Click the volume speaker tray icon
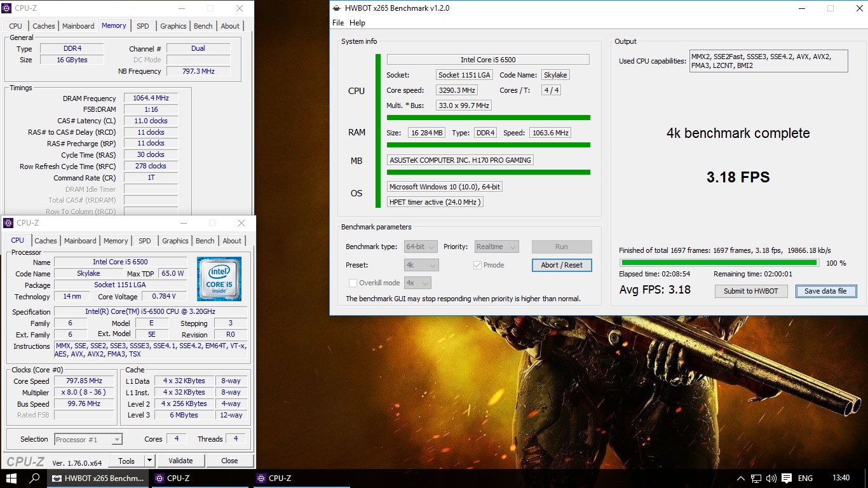The width and height of the screenshot is (868, 488). point(771,478)
